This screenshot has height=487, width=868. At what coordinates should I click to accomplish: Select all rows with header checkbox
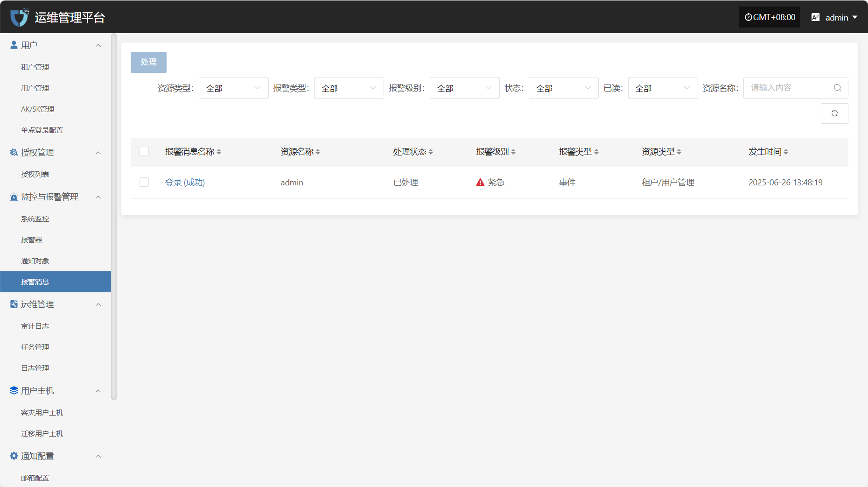[144, 151]
